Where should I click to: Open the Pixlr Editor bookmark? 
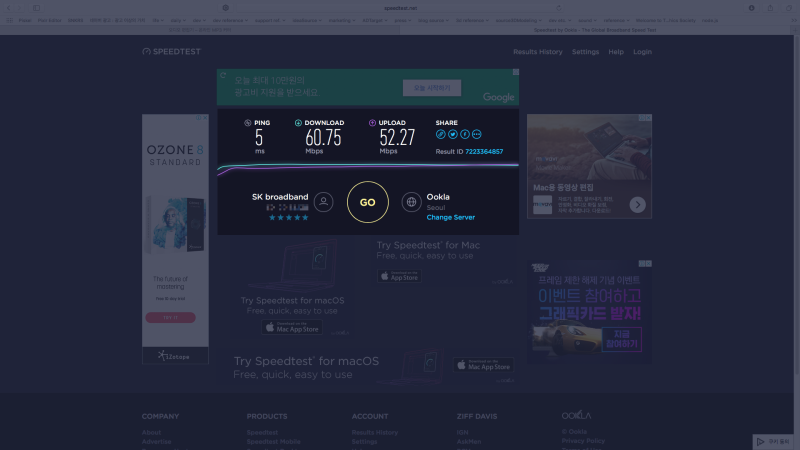[49, 20]
